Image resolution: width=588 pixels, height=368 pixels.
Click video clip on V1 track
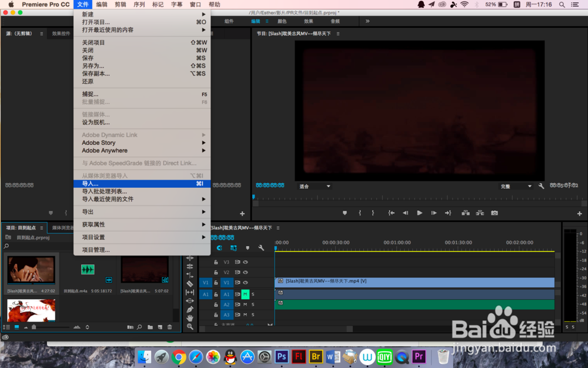click(415, 283)
